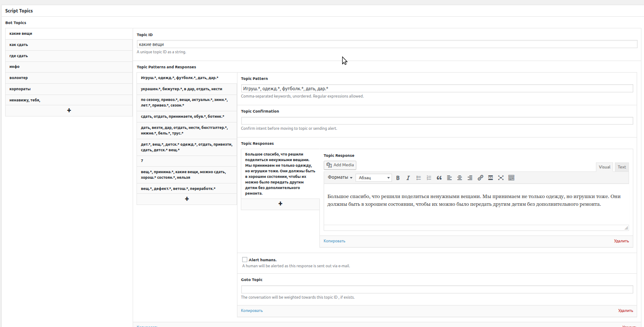
Task: Open the Абзац paragraph style dropdown
Action: click(374, 178)
